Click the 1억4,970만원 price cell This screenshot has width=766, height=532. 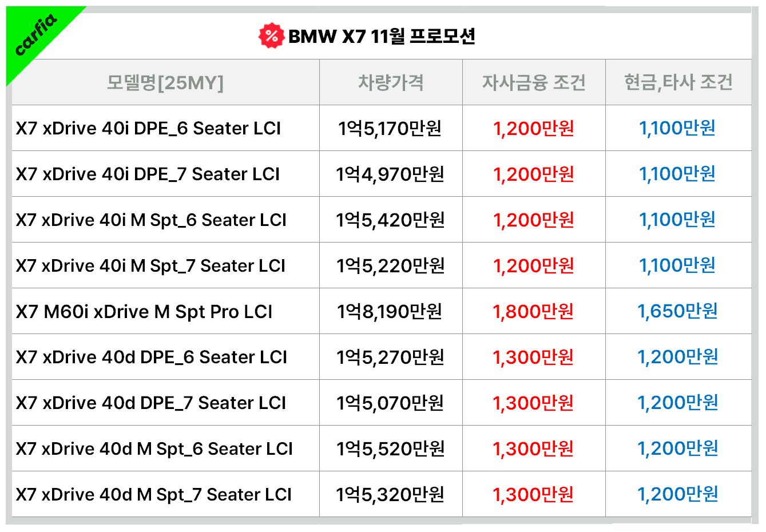(390, 174)
